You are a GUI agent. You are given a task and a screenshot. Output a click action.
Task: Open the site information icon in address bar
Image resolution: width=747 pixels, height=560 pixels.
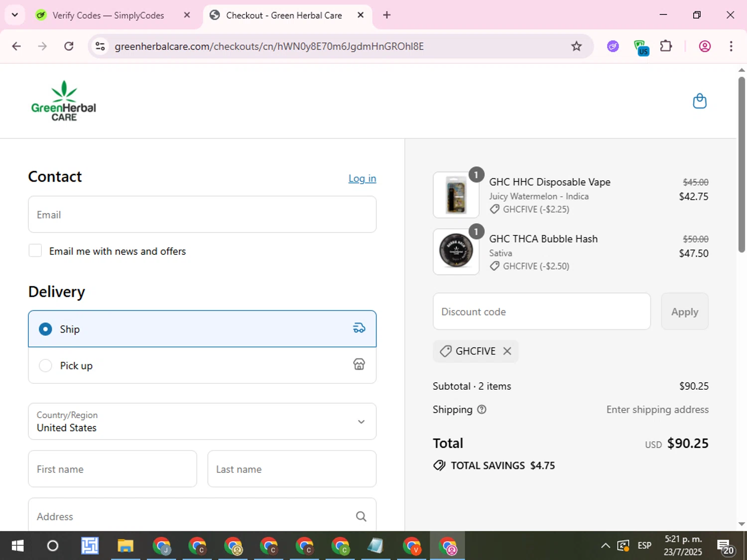tap(100, 46)
